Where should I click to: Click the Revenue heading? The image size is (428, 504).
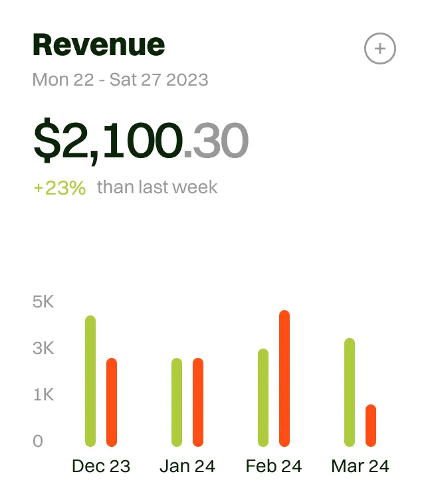(x=98, y=44)
